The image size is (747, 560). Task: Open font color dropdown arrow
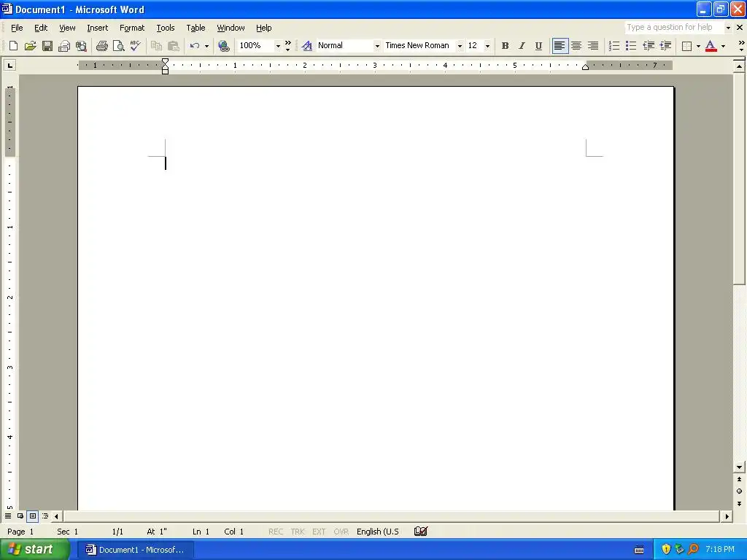click(723, 46)
